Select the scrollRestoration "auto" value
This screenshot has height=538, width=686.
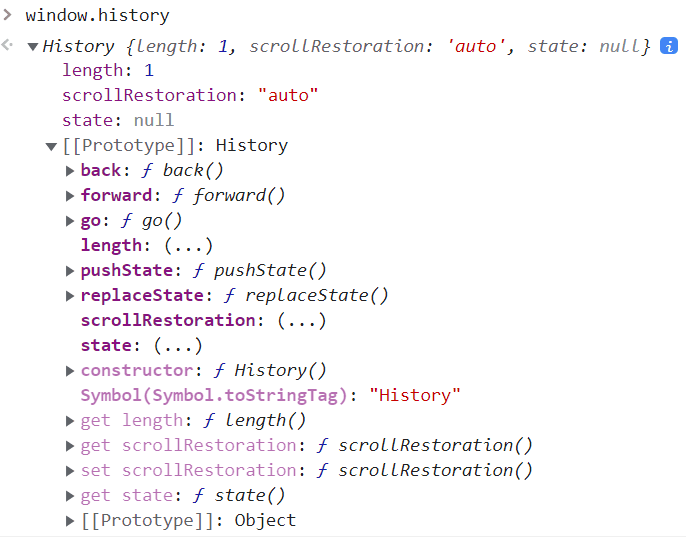point(288,96)
